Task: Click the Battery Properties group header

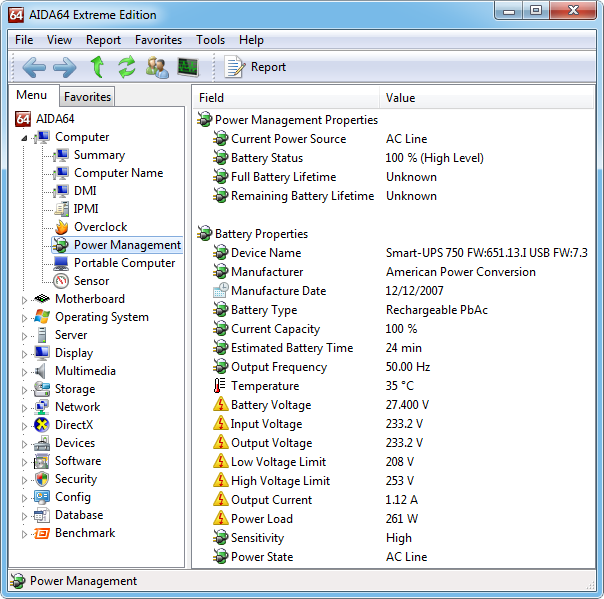Action: 261,234
